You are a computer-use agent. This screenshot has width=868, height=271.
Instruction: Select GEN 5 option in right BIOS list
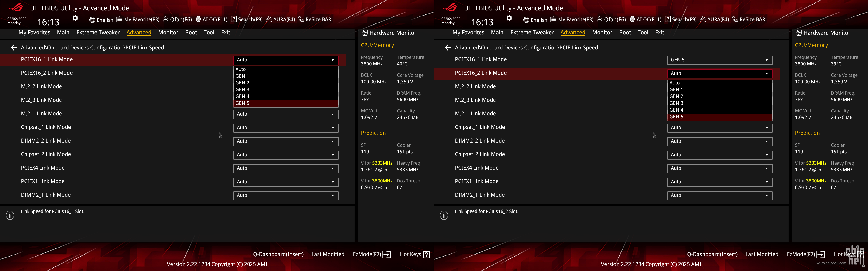point(720,117)
